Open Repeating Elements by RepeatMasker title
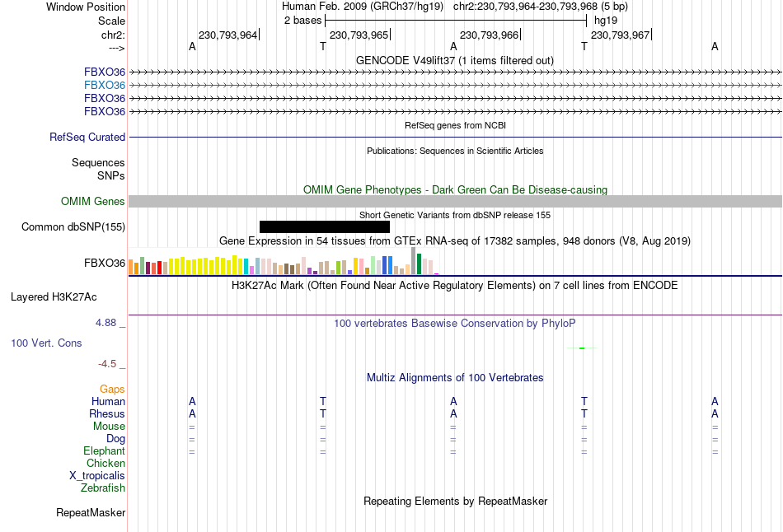This screenshot has height=532, width=783. coord(455,501)
